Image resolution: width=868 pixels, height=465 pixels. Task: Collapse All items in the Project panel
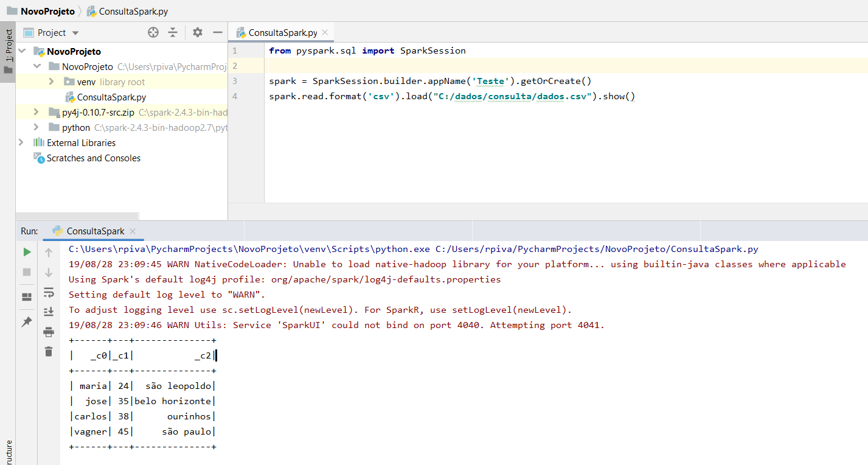point(173,32)
